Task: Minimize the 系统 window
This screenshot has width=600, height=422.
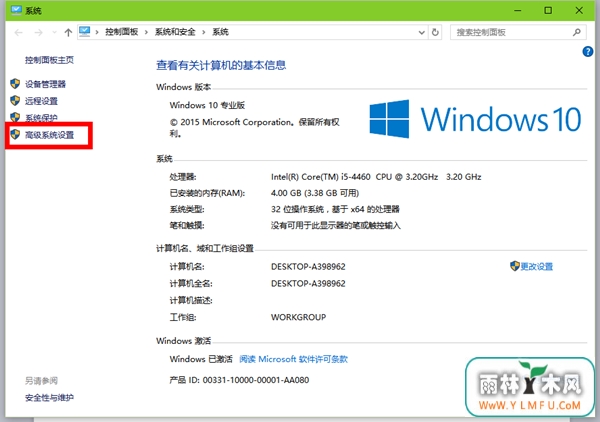Action: click(518, 10)
